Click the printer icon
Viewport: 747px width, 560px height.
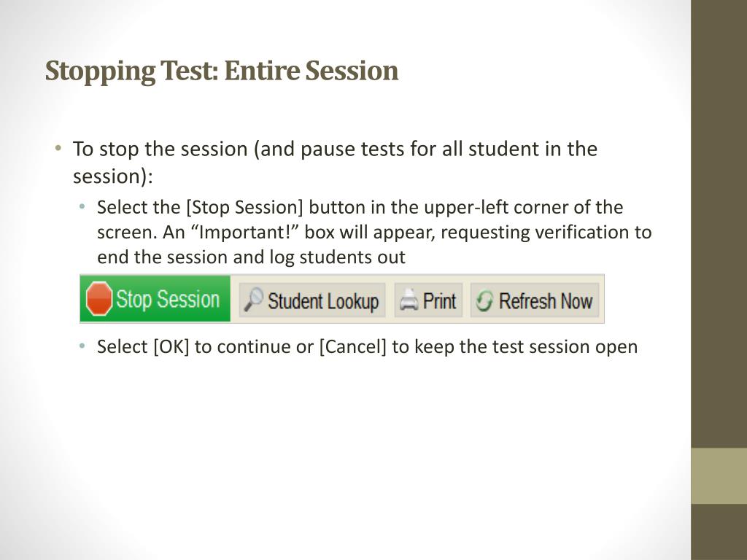point(409,300)
